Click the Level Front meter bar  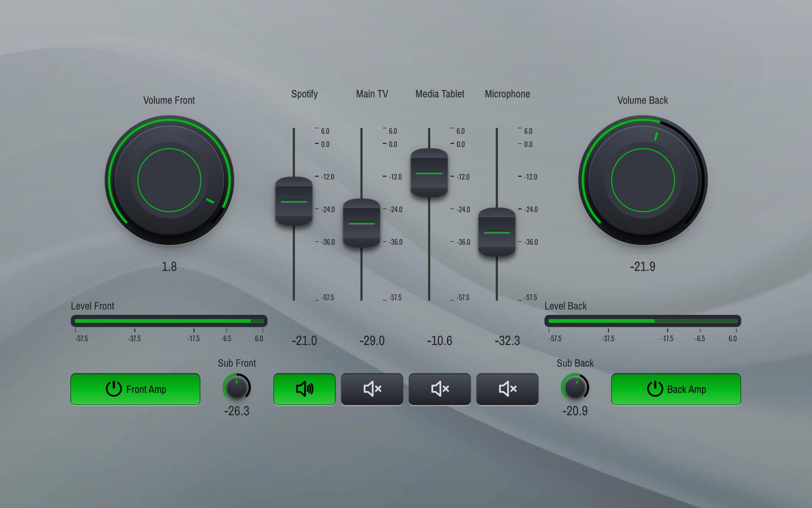tap(169, 321)
